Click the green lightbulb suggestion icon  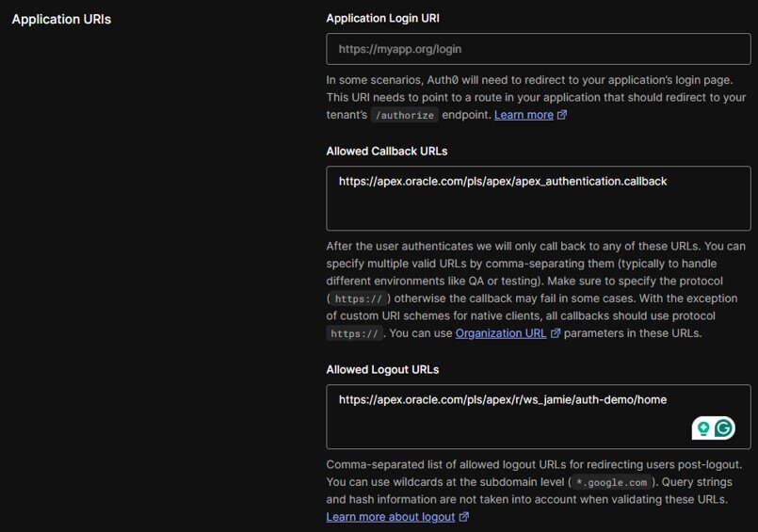[703, 428]
